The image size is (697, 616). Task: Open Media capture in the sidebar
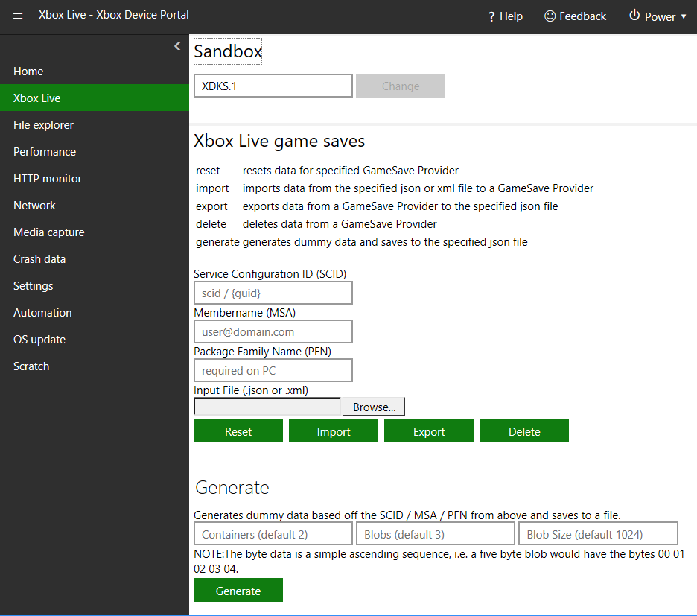tap(95, 232)
